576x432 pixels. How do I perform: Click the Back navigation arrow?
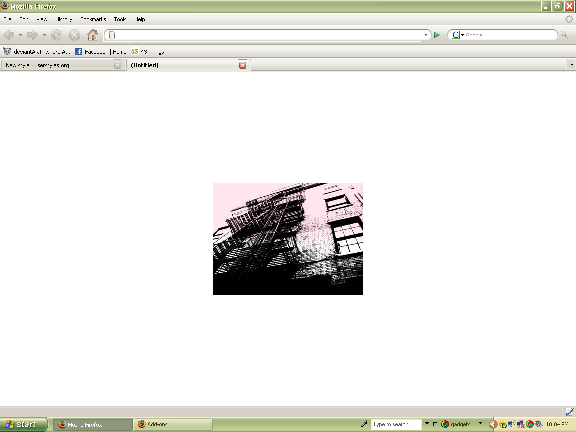9,35
